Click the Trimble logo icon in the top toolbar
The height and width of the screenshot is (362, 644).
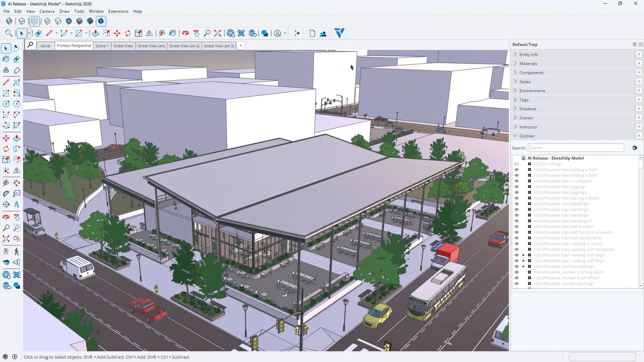tap(339, 33)
